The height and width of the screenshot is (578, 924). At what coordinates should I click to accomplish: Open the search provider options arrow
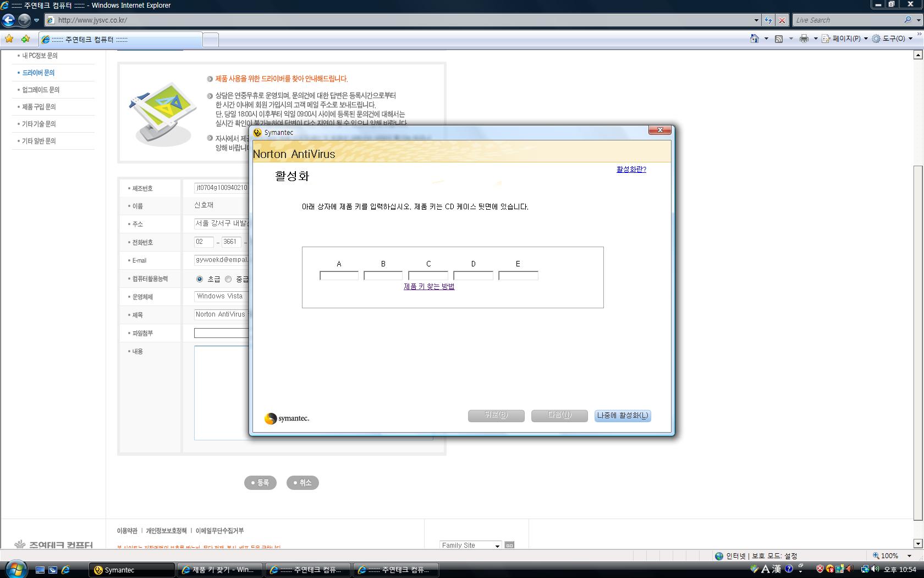919,20
